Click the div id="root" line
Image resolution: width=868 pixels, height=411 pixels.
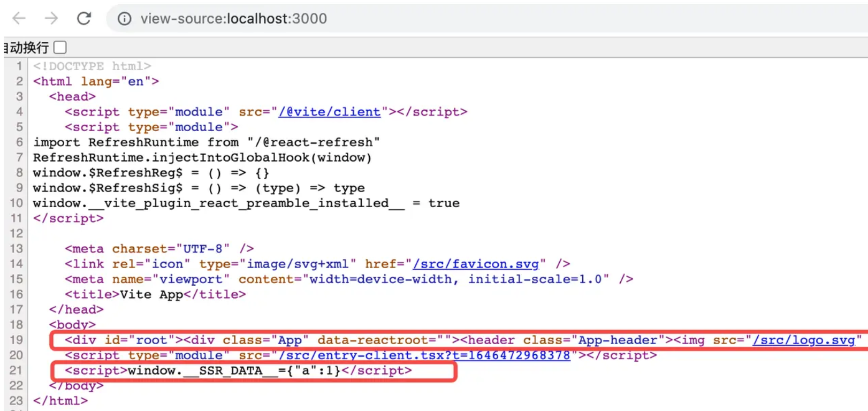click(x=463, y=340)
